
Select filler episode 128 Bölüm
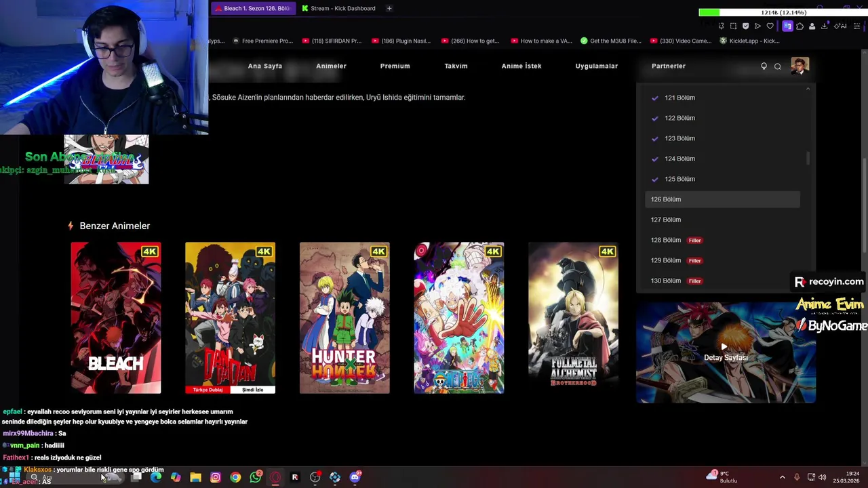(x=723, y=240)
